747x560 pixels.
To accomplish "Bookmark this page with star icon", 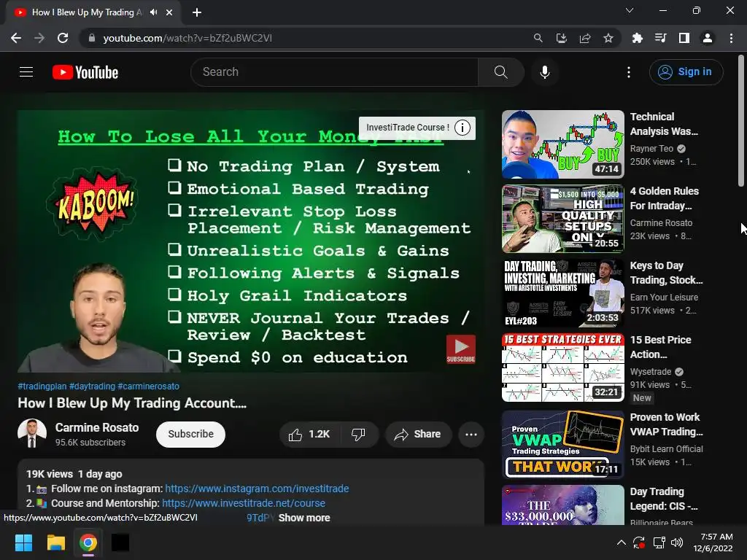I will coord(608,38).
